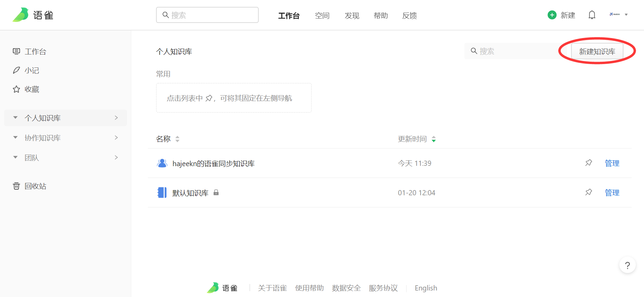
Task: Click the 新建知识库 button
Action: [x=597, y=51]
